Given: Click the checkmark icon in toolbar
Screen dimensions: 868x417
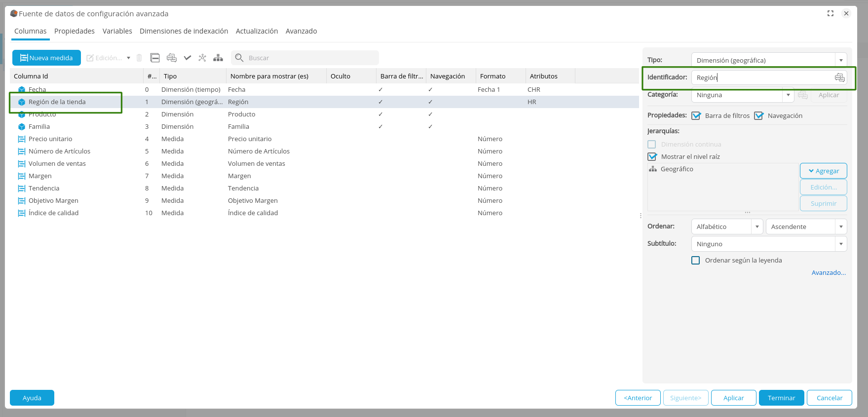Looking at the screenshot, I should click(x=188, y=58).
